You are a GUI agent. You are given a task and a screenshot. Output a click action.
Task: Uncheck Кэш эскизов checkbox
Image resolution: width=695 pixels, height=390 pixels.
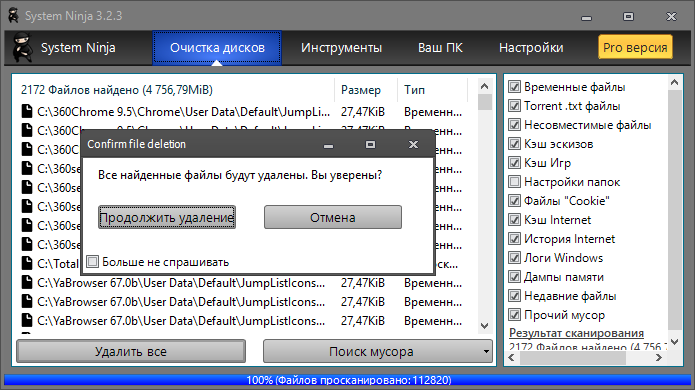(514, 144)
